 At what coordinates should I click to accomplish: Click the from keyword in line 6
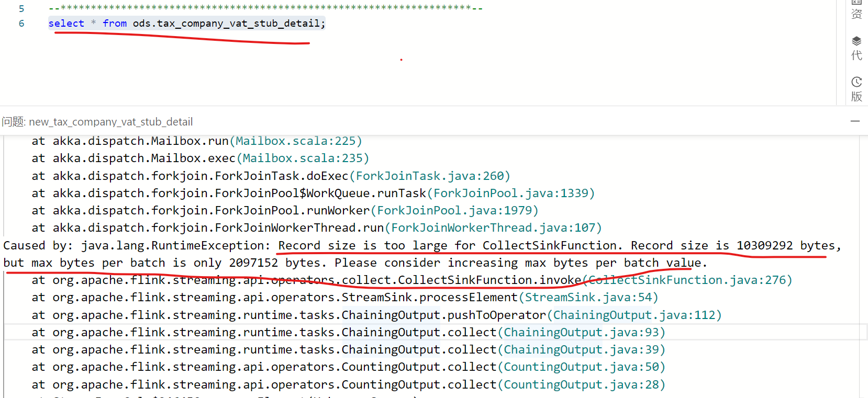coord(115,24)
